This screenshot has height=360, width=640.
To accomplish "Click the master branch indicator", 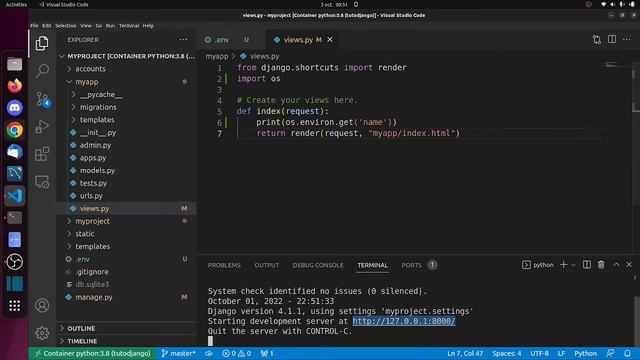I will (x=178, y=353).
